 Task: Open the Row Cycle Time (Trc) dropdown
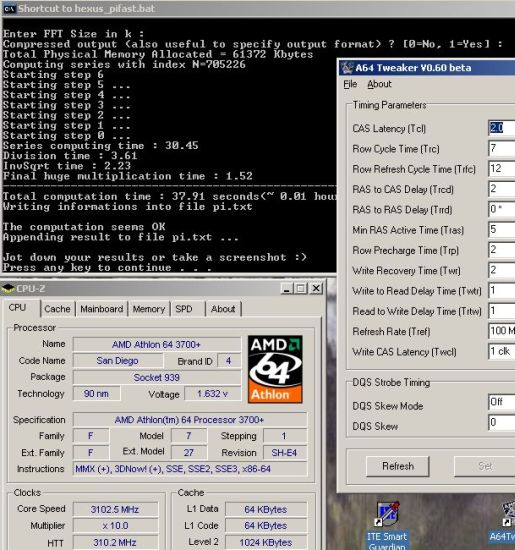click(502, 148)
